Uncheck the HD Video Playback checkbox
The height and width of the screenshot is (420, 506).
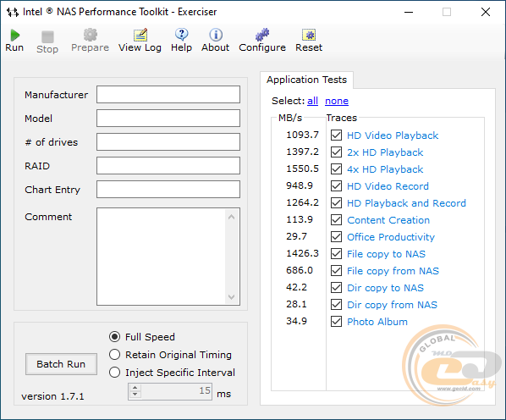pos(336,135)
